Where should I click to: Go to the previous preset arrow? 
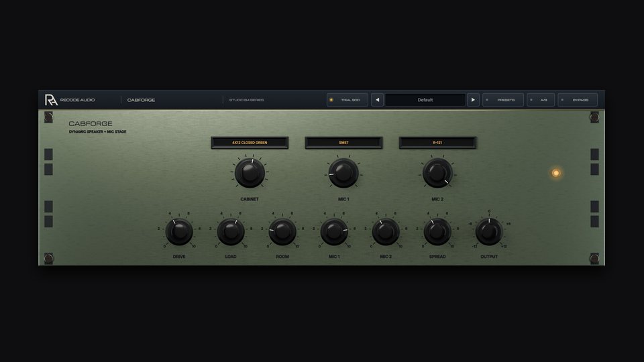point(377,100)
